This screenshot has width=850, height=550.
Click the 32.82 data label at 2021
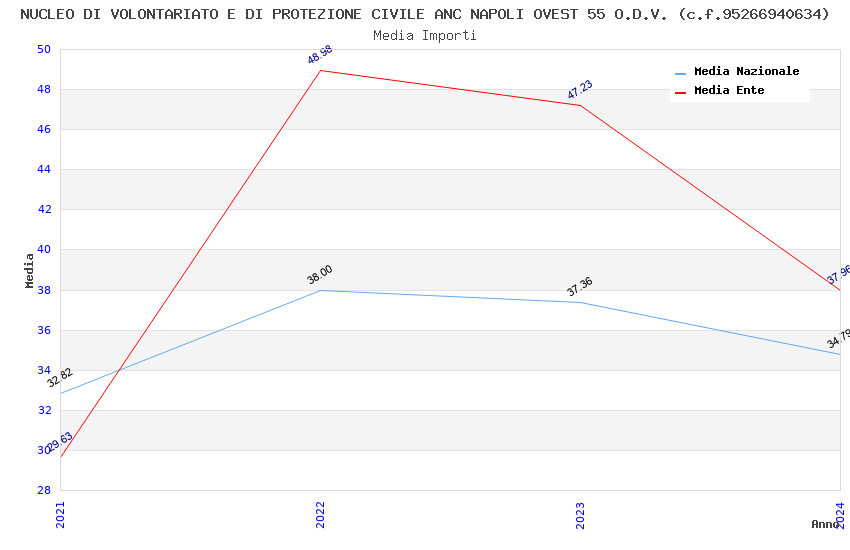(x=60, y=378)
